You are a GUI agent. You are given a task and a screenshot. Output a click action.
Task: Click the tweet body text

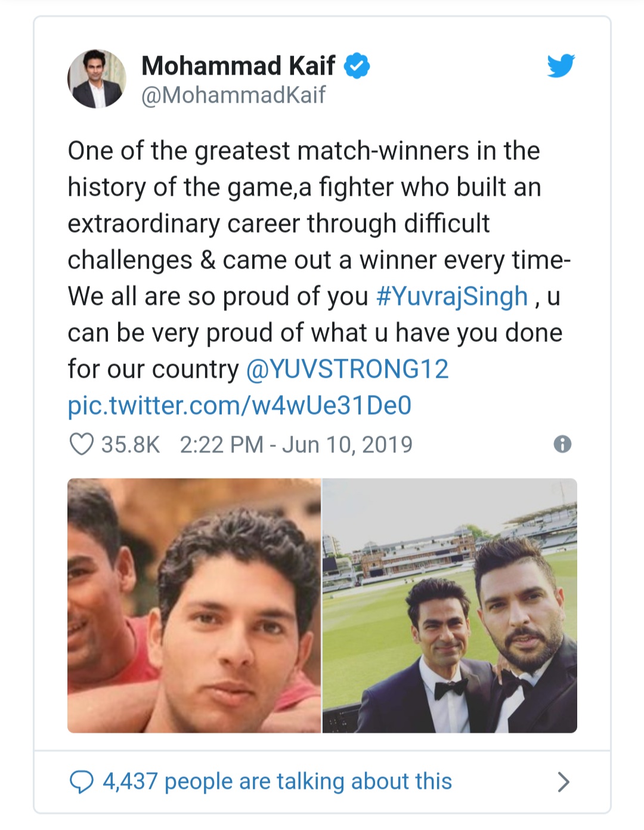click(x=304, y=224)
